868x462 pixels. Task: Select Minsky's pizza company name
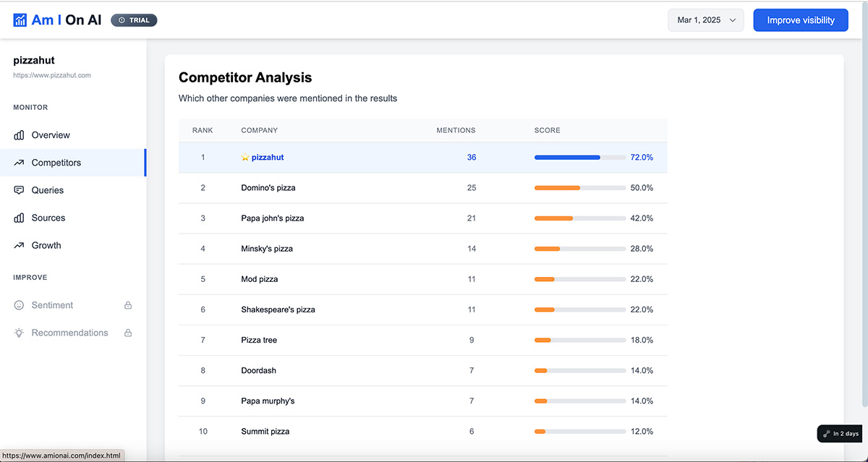click(267, 249)
